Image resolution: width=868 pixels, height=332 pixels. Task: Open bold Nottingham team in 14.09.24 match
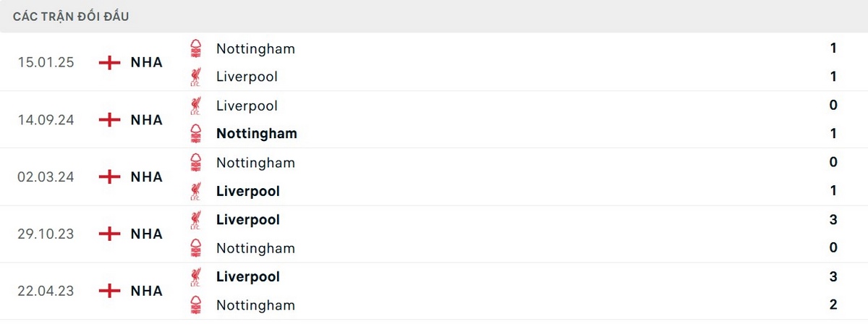(256, 134)
